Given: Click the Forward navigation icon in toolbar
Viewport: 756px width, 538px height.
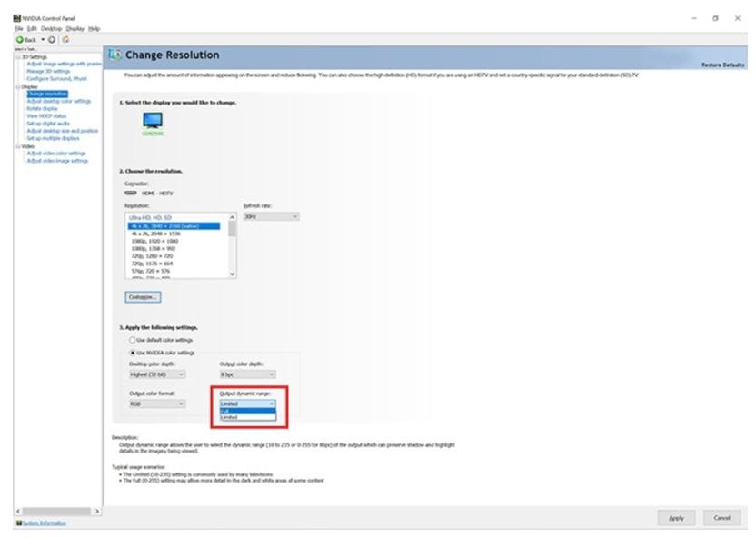Looking at the screenshot, I should tap(52, 39).
